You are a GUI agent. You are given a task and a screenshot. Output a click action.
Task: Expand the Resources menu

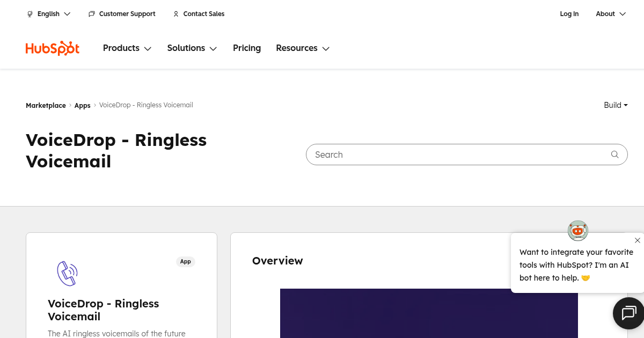(303, 48)
